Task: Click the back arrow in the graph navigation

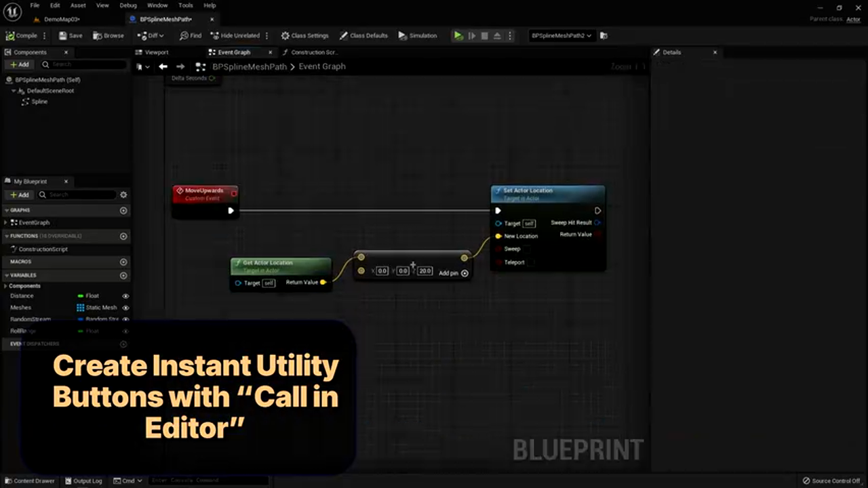Action: (163, 66)
